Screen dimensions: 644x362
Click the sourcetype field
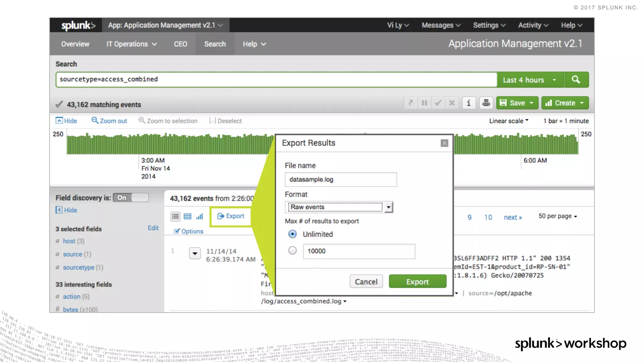tap(79, 267)
